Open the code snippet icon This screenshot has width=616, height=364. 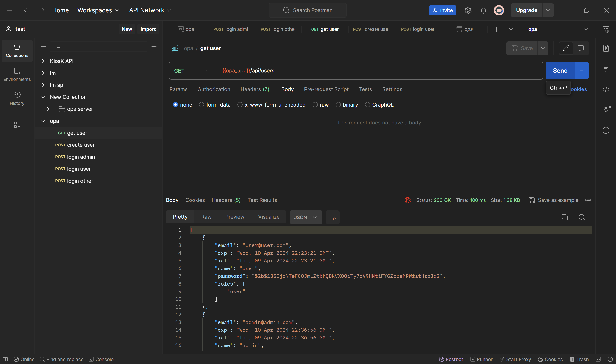(606, 89)
